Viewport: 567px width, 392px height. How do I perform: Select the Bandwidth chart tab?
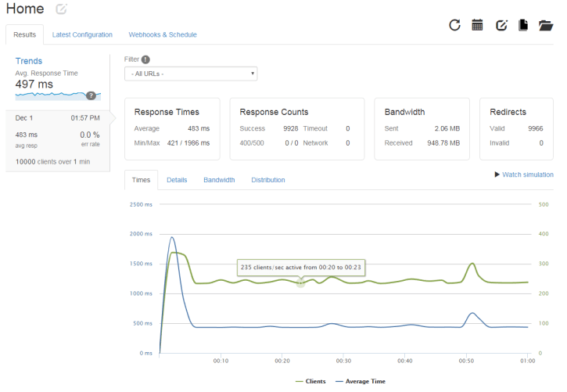219,180
